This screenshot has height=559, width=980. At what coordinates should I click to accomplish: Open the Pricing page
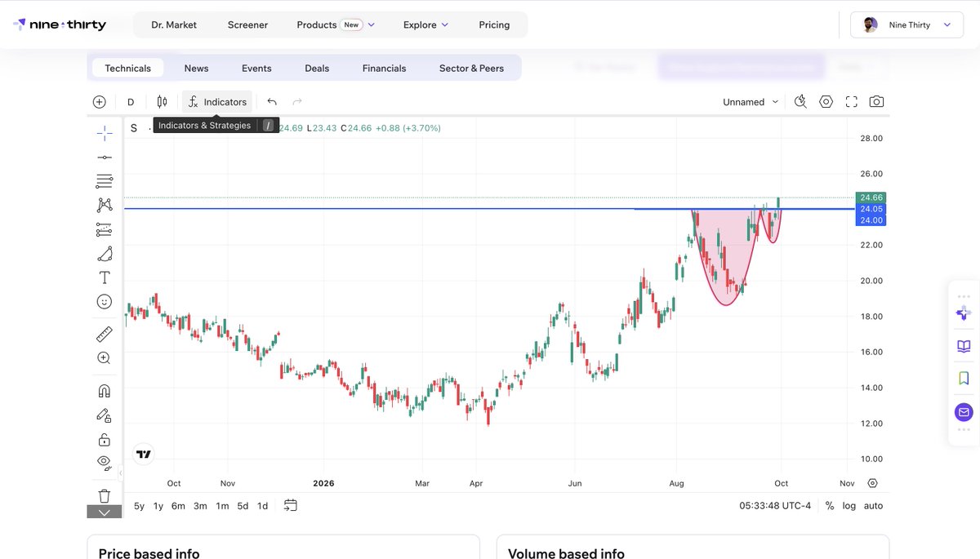pos(494,24)
